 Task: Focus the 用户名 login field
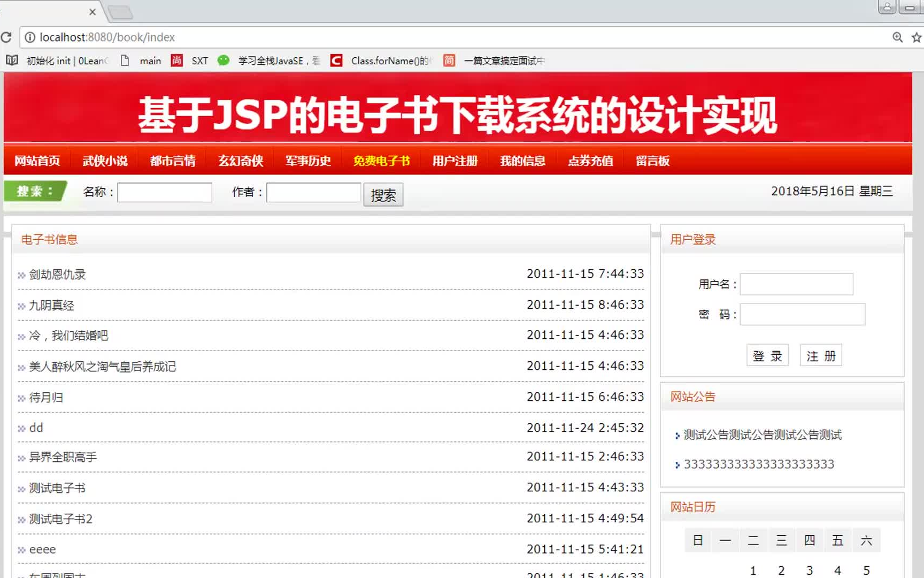(x=797, y=284)
